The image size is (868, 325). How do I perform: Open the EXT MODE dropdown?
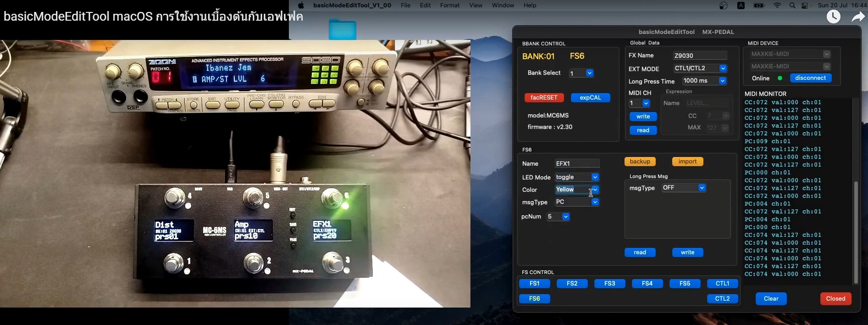point(723,68)
